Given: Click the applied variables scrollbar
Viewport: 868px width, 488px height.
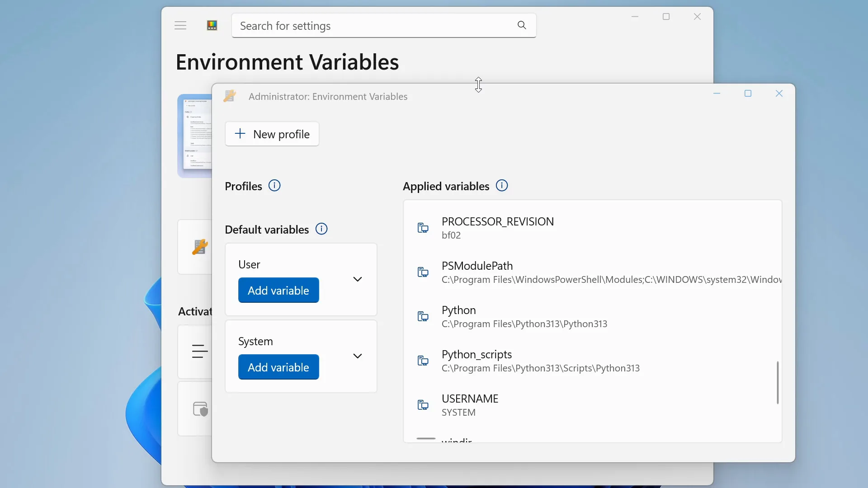Looking at the screenshot, I should 778,382.
